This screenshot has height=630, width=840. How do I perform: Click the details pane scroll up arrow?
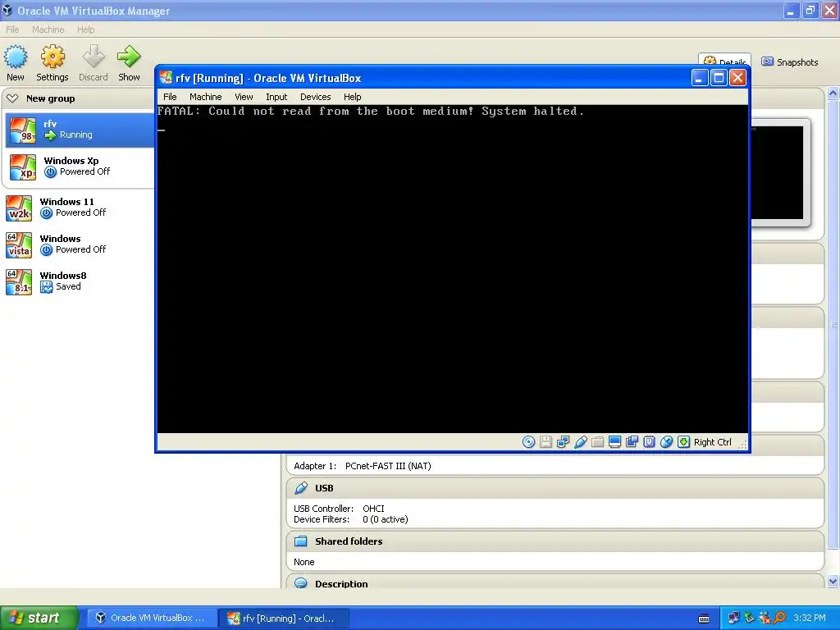pyautogui.click(x=833, y=94)
